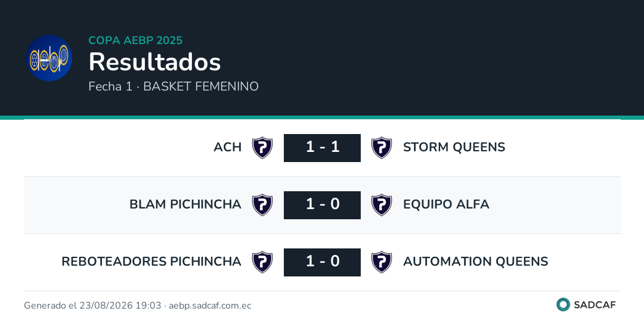Select the STORM QUEENS team name
This screenshot has height=336, width=644.
click(454, 147)
